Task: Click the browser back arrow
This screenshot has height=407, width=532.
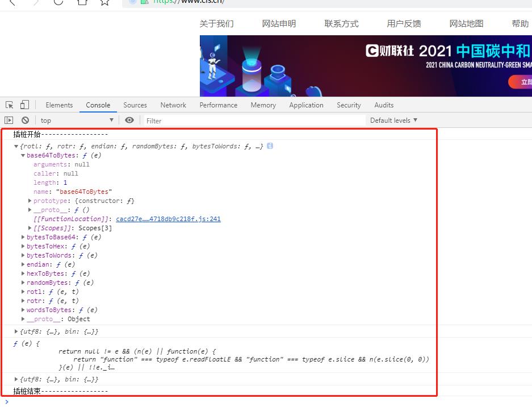Action: (12, 2)
